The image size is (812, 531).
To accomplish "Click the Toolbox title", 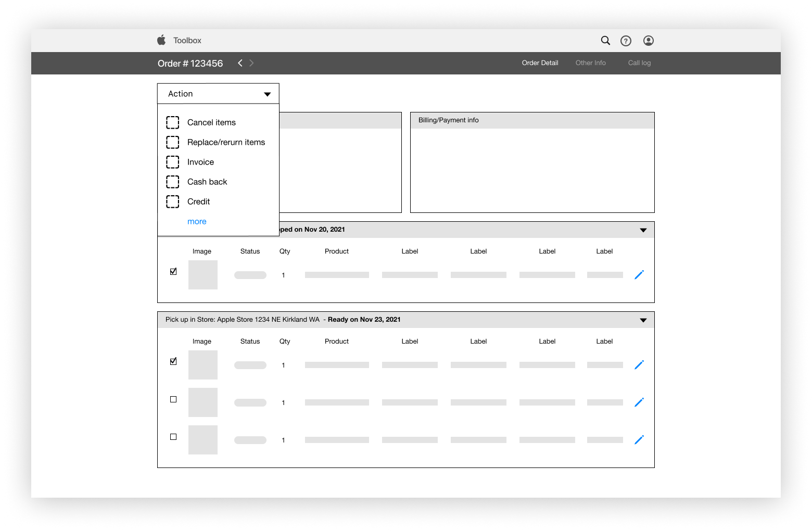I will [x=187, y=41].
